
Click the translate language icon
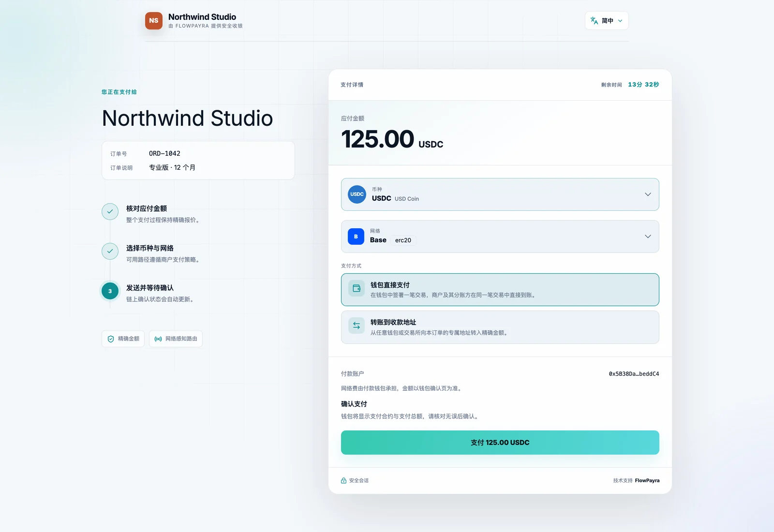coord(594,21)
